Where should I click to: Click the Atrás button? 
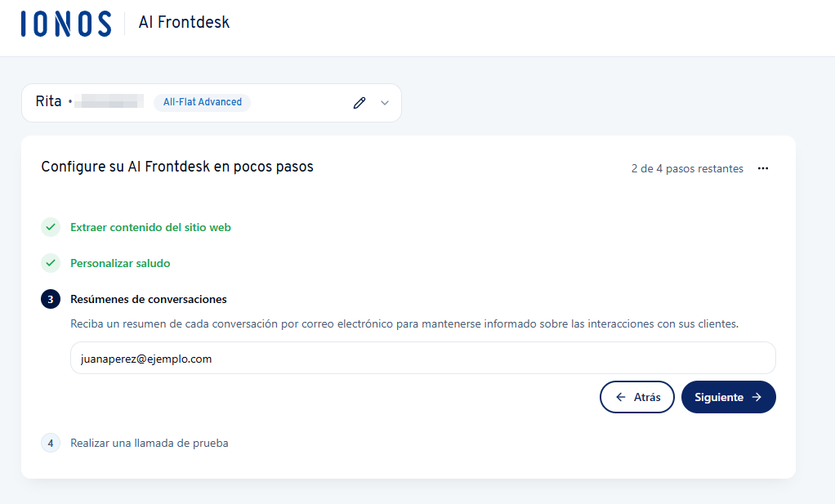[x=637, y=397]
